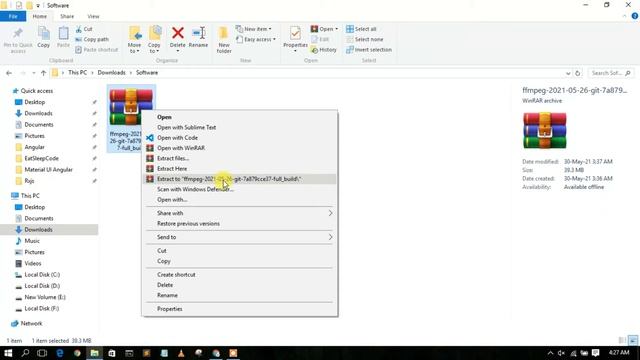Click the Back navigation arrow
This screenshot has height=360, width=640.
click(9, 73)
